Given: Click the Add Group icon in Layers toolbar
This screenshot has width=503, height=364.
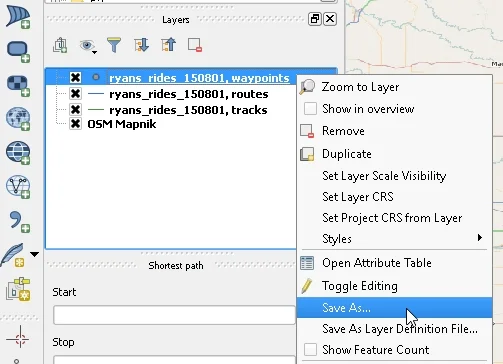Looking at the screenshot, I should [60, 45].
